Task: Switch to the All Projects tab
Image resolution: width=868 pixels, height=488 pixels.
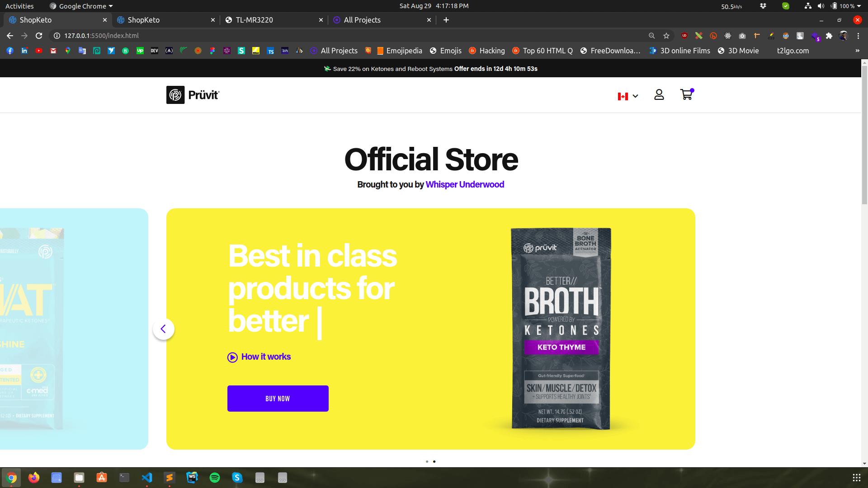Action: pyautogui.click(x=362, y=20)
